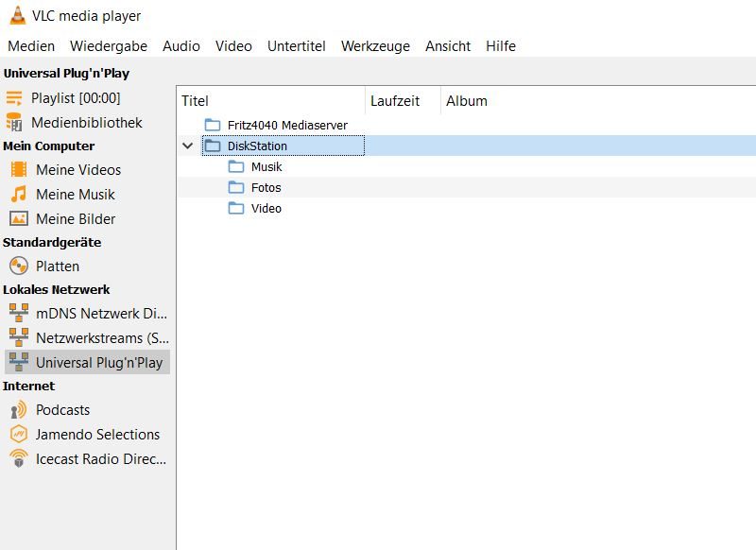Click the Podcasts icon
This screenshot has width=756, height=550.
click(19, 410)
